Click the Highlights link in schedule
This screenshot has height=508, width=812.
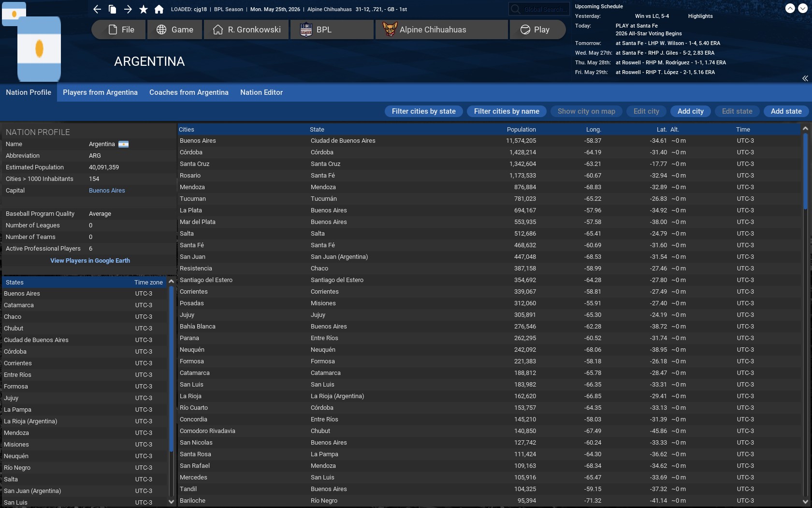(x=700, y=16)
